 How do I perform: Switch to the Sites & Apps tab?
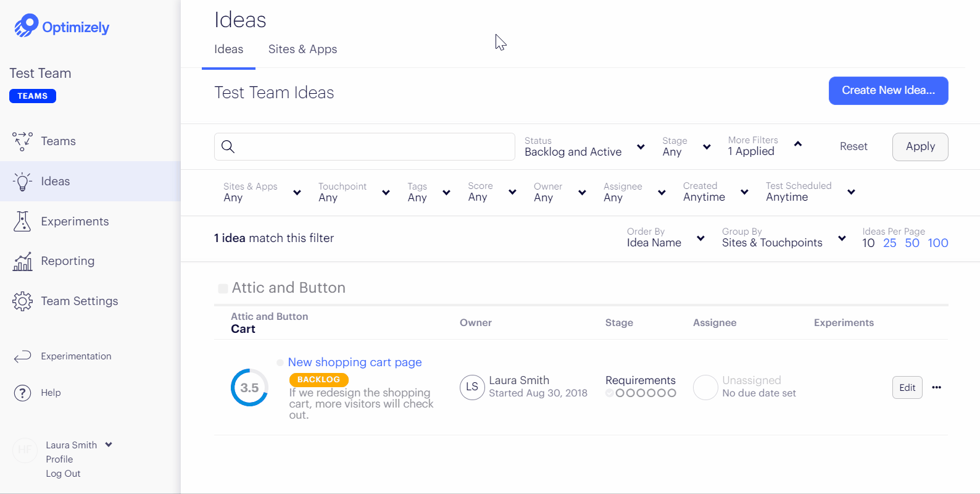(x=302, y=49)
